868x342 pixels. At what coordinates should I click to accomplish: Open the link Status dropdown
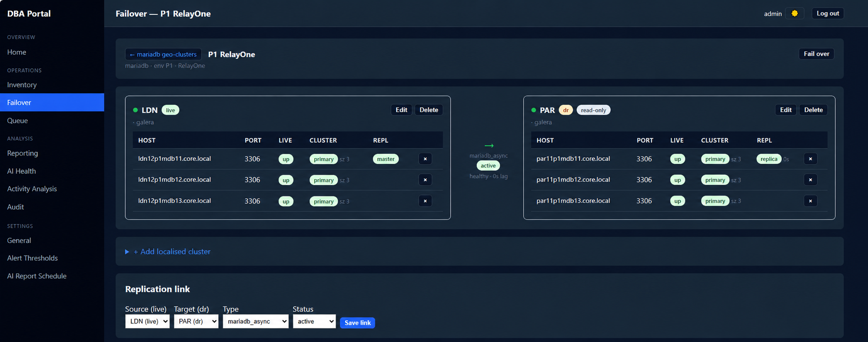pos(314,322)
